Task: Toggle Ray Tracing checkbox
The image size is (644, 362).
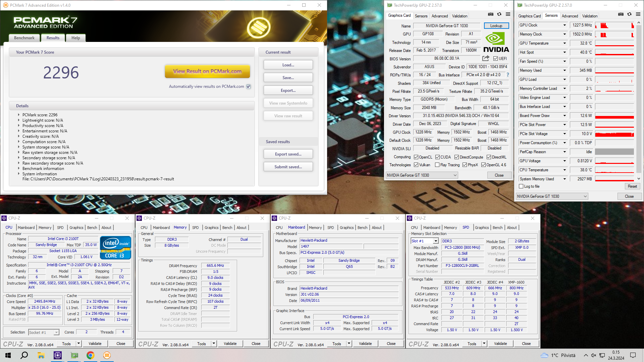Action: 437,165
